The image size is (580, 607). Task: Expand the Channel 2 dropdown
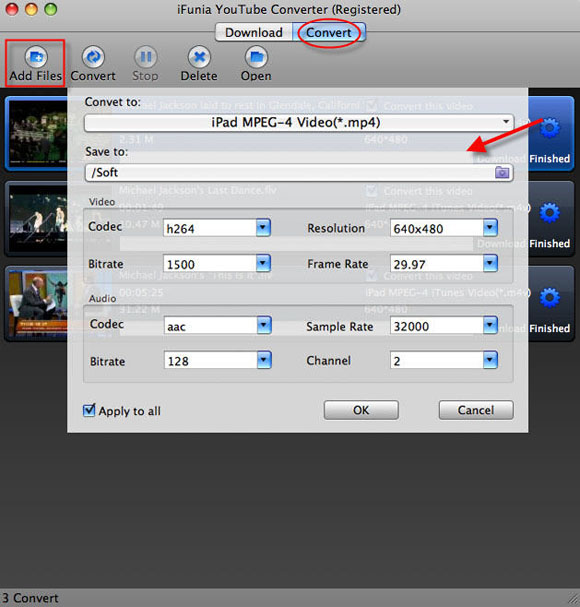[490, 360]
